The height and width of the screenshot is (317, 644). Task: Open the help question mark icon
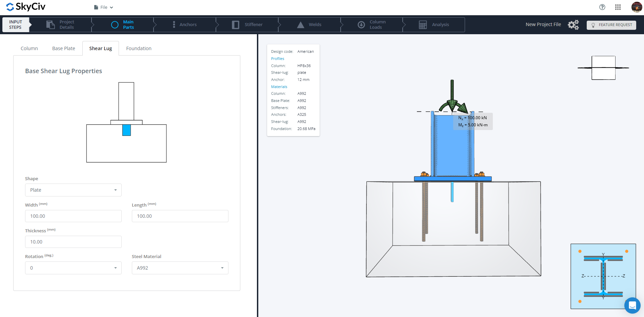click(x=602, y=7)
